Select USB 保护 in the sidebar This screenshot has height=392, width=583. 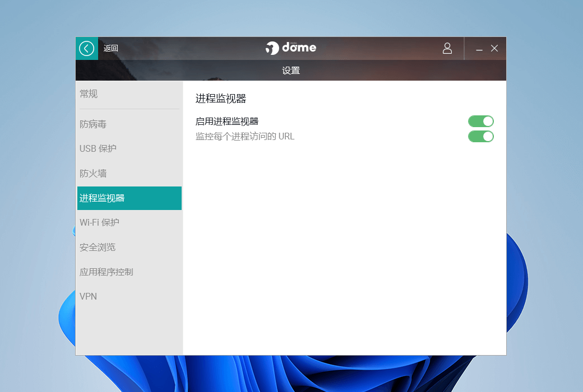[x=98, y=149]
